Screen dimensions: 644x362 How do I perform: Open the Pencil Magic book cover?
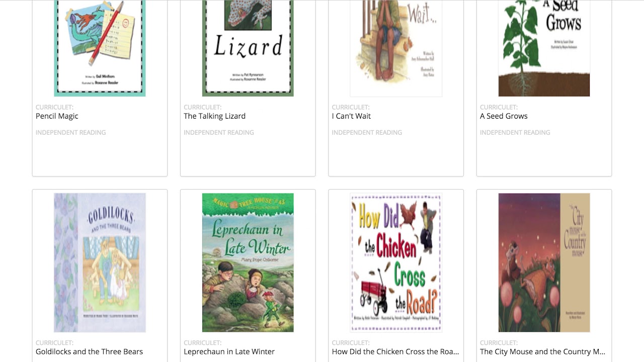[100, 48]
